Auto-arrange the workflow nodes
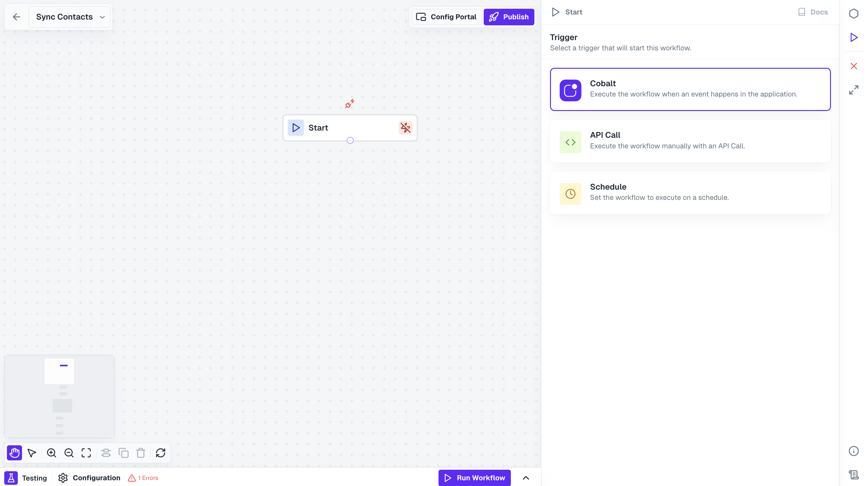Viewport: 868px width, 486px height. [106, 453]
